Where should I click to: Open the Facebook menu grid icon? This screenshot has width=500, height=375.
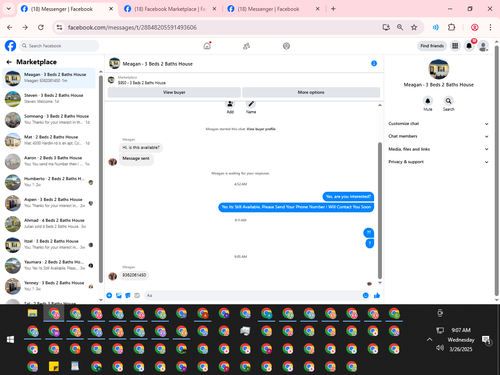[x=455, y=46]
